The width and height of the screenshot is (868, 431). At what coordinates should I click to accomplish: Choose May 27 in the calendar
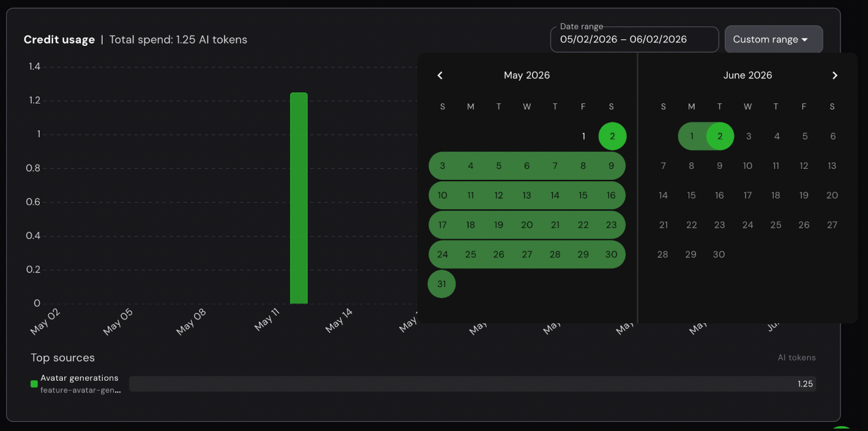coord(526,254)
